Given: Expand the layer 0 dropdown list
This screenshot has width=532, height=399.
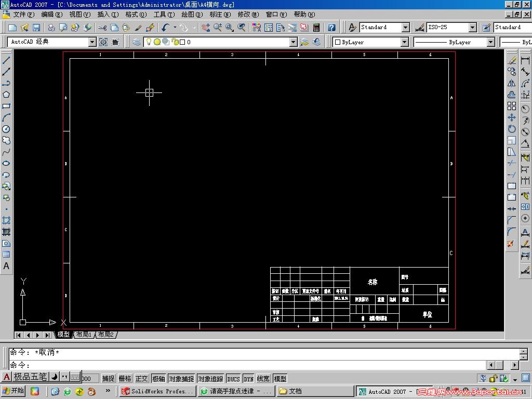Looking at the screenshot, I should (294, 42).
